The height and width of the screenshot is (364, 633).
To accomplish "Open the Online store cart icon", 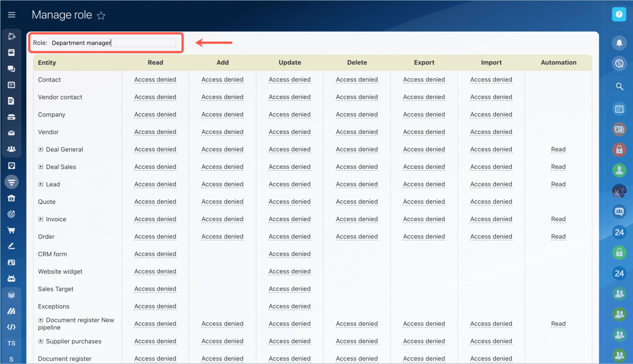I will point(11,230).
